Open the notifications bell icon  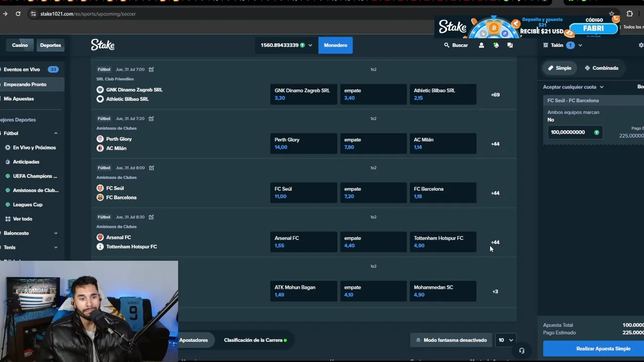[496, 45]
